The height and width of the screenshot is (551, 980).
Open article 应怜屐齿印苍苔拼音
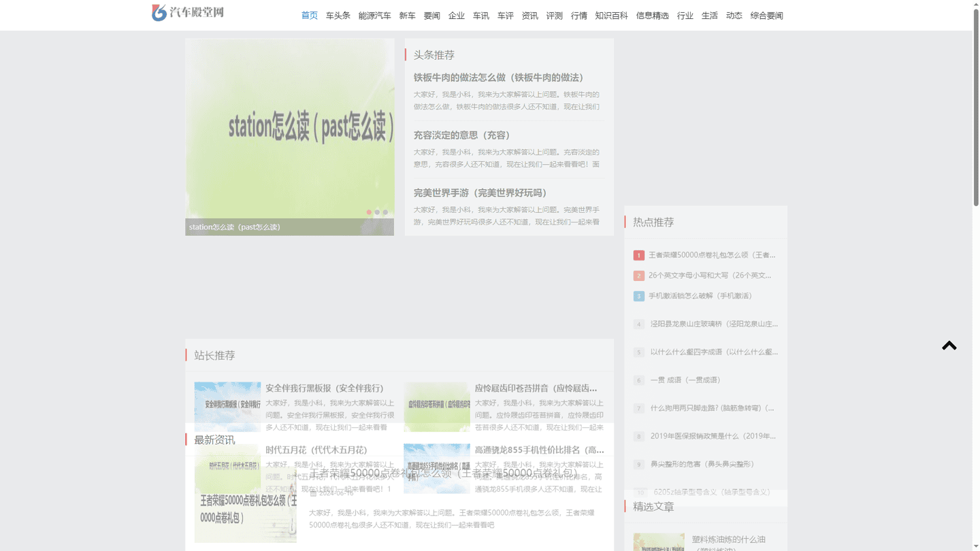pos(536,388)
